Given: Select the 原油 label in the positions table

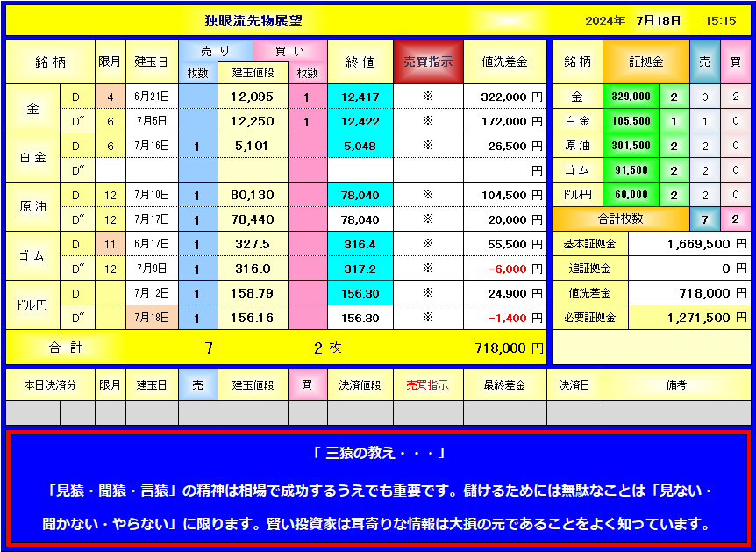Looking at the screenshot, I should point(32,207).
